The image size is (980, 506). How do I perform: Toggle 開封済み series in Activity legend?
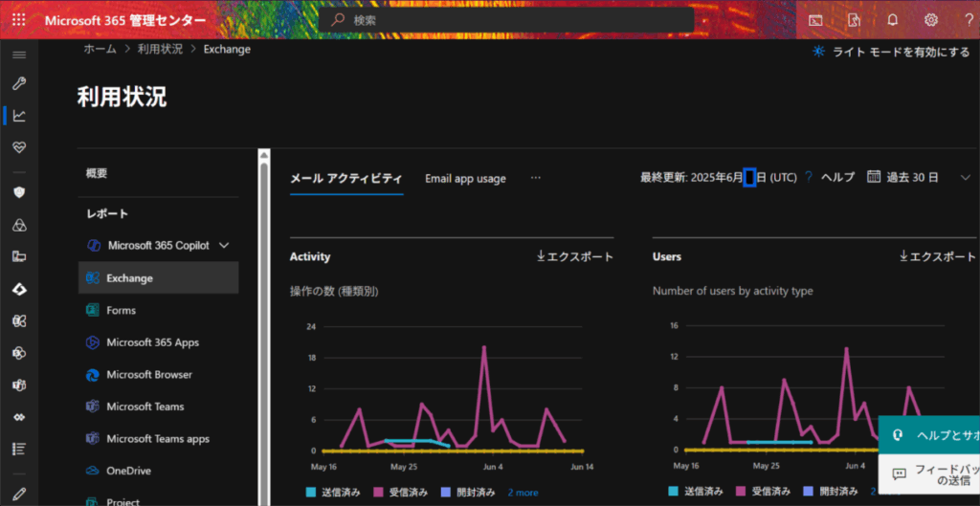pyautogui.click(x=468, y=493)
